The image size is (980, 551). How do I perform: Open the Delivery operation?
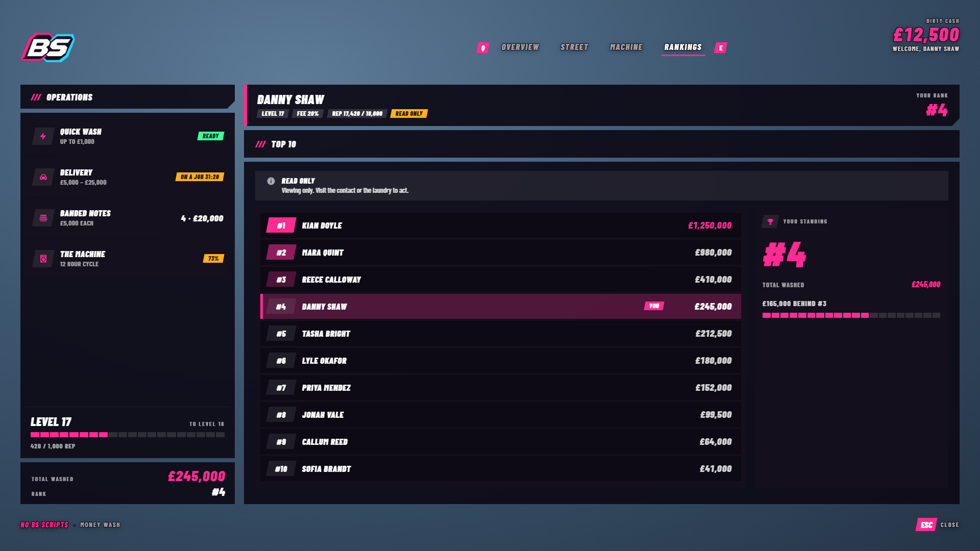point(128,177)
